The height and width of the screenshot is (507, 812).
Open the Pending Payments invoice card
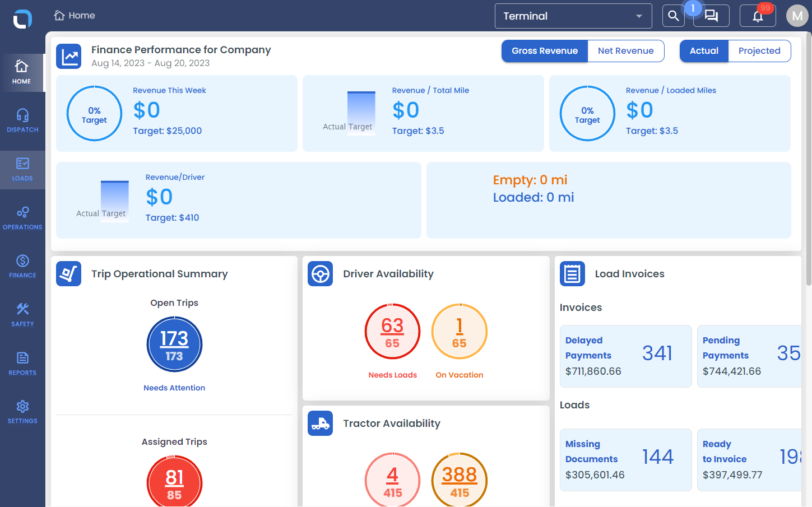tap(749, 356)
